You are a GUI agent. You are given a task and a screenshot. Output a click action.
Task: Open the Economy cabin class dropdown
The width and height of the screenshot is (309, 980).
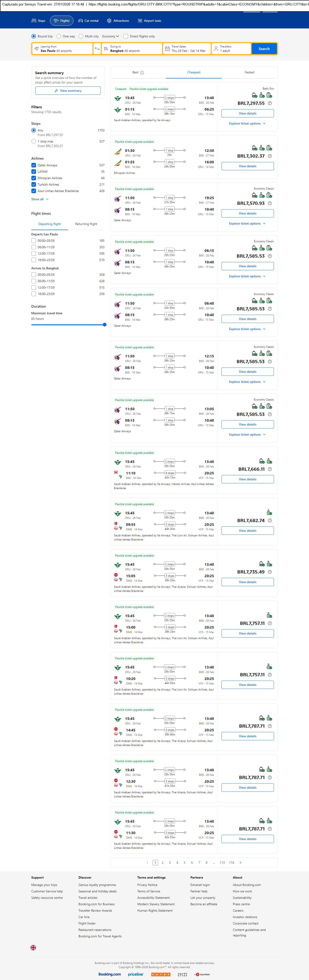111,36
